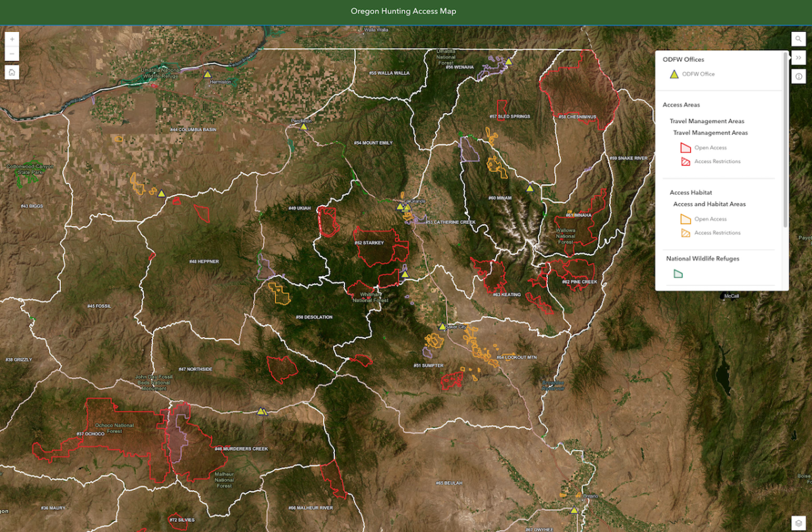Click the Access Habitat legend heading
This screenshot has width=812, height=532.
point(691,193)
